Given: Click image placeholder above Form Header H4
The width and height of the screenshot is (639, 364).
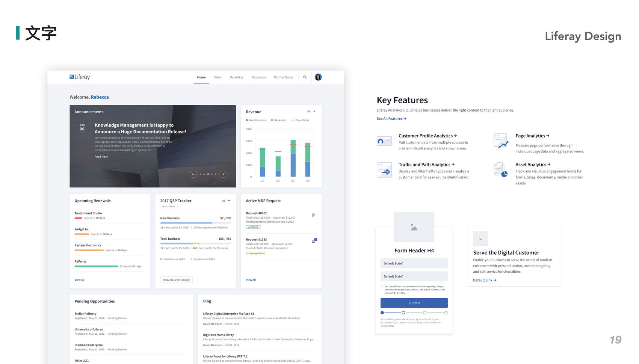Looking at the screenshot, I should 414,227.
